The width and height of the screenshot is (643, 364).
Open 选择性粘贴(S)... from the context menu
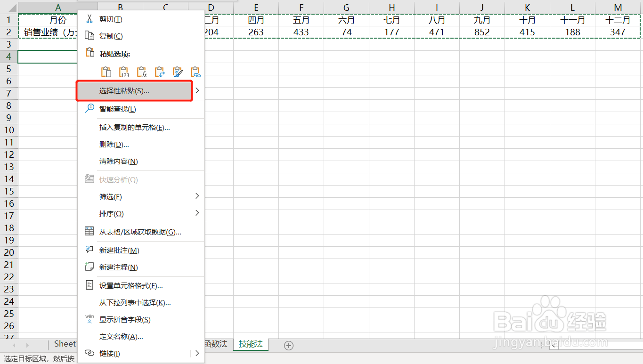(x=134, y=91)
